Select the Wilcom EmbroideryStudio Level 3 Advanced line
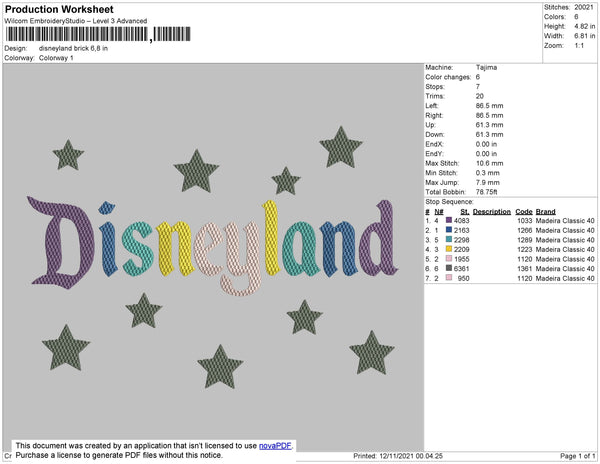The image size is (600, 464). click(76, 21)
